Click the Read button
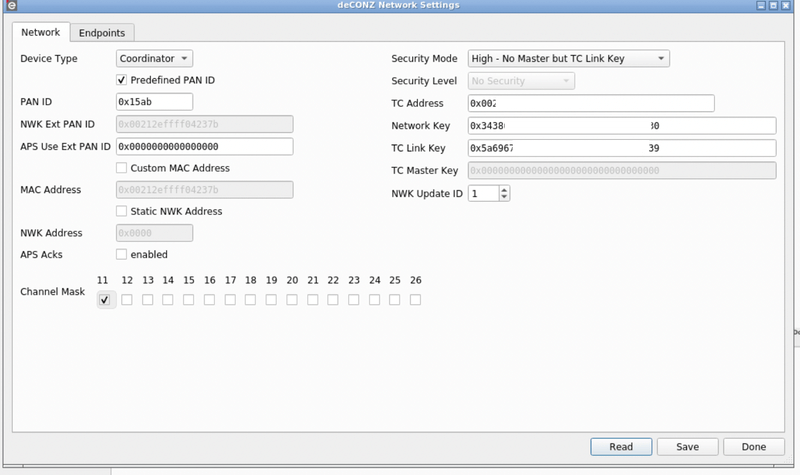 pyautogui.click(x=621, y=447)
